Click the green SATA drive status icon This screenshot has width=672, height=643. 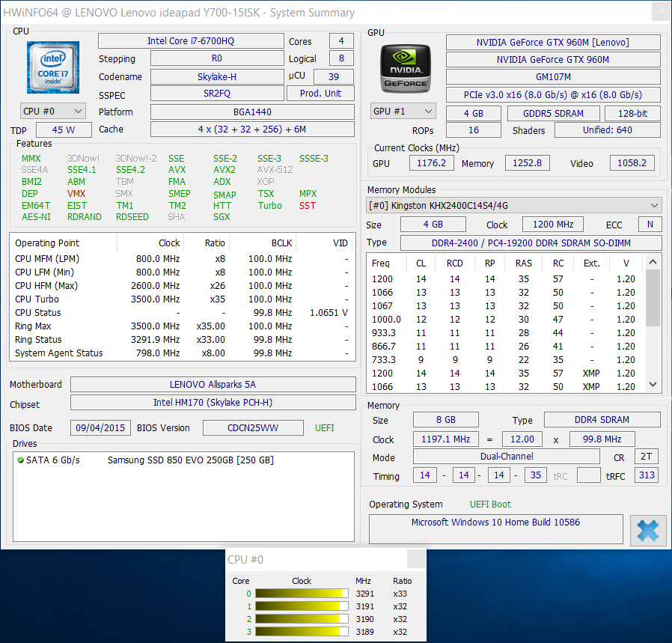(20, 460)
